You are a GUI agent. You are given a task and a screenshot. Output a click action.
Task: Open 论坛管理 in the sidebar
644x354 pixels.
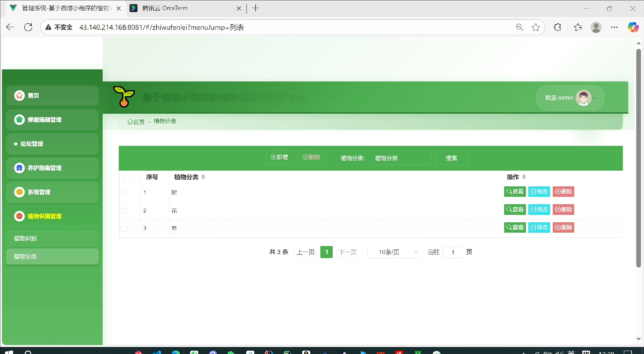pos(52,144)
